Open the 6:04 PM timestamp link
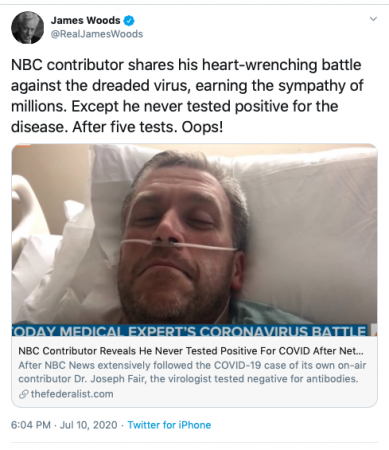This screenshot has height=450, width=389. 31,425
